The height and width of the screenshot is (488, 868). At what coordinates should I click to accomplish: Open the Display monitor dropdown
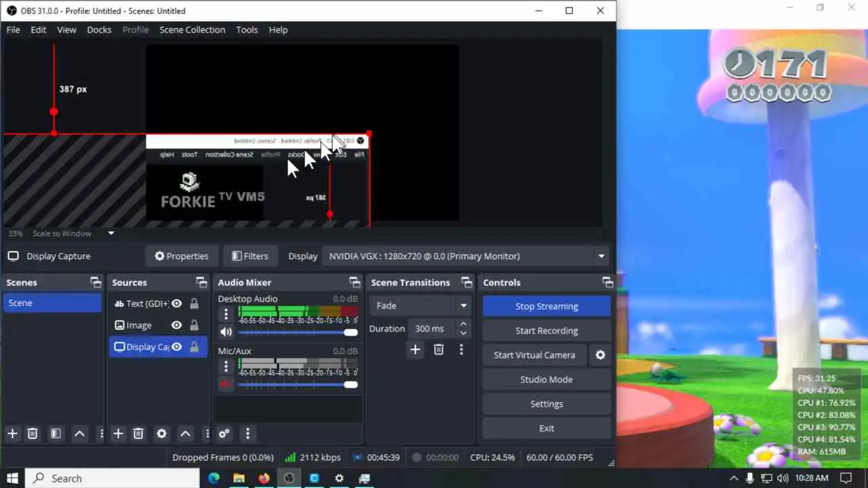coord(465,256)
